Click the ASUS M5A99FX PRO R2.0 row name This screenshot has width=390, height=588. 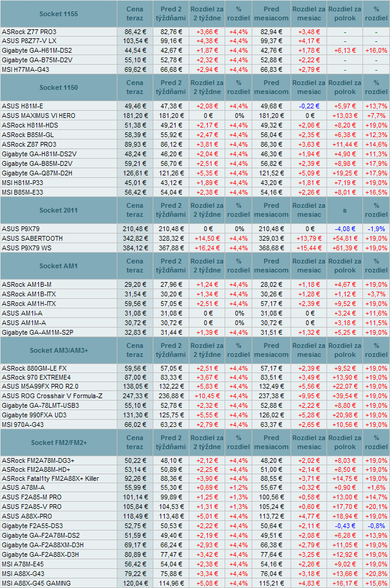[x=40, y=386]
